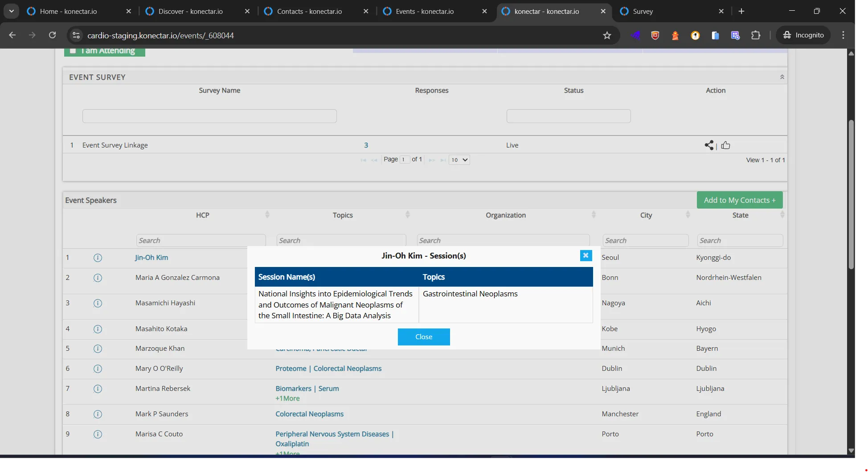Close session popup with the X icon

pyautogui.click(x=586, y=255)
